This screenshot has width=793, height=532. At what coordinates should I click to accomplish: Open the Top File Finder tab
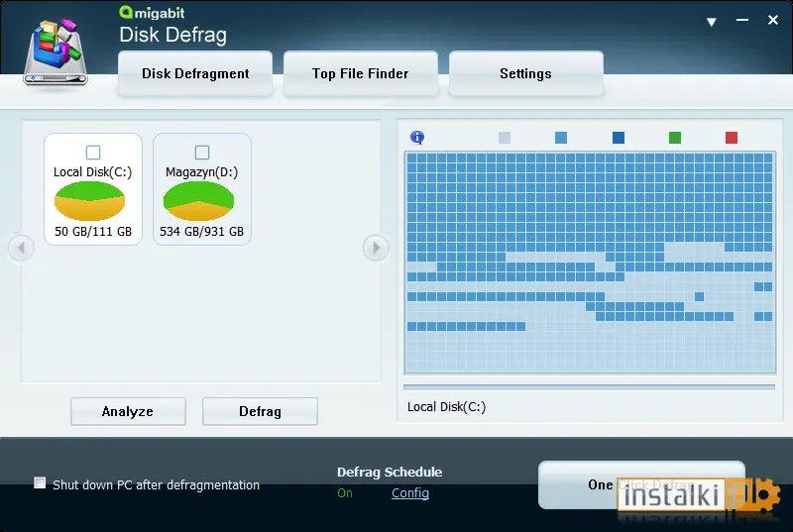click(x=361, y=73)
